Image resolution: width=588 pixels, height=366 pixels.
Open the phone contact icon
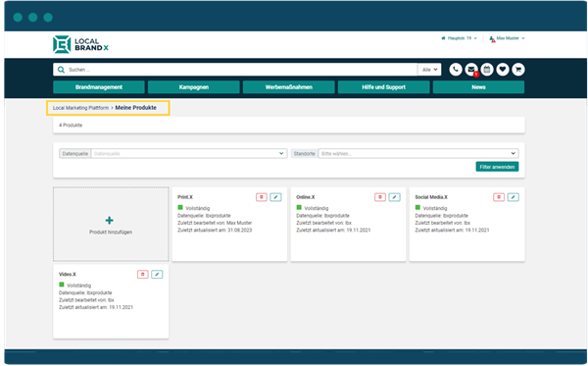(x=456, y=70)
